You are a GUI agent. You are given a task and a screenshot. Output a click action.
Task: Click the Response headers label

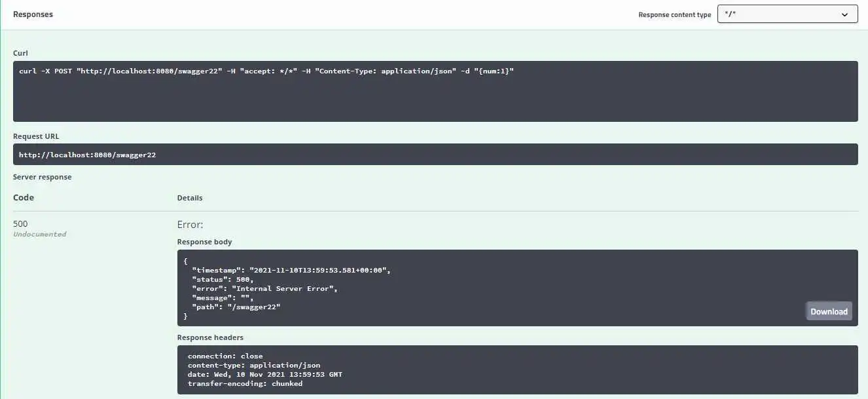(210, 337)
